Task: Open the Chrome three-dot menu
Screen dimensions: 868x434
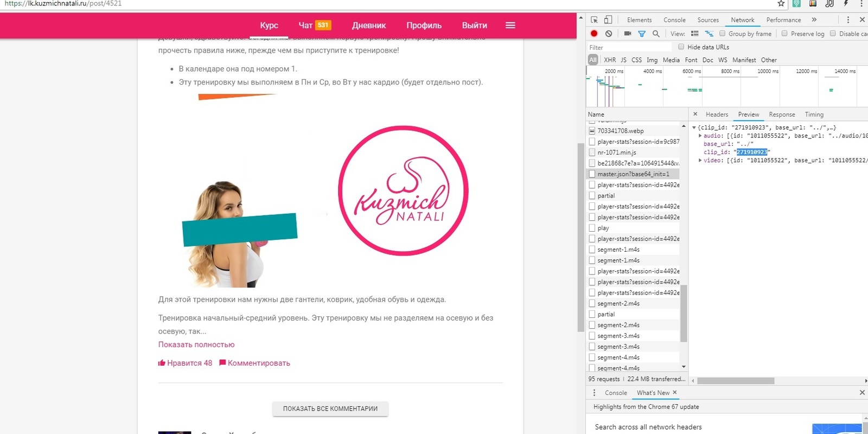Action: pos(861,3)
